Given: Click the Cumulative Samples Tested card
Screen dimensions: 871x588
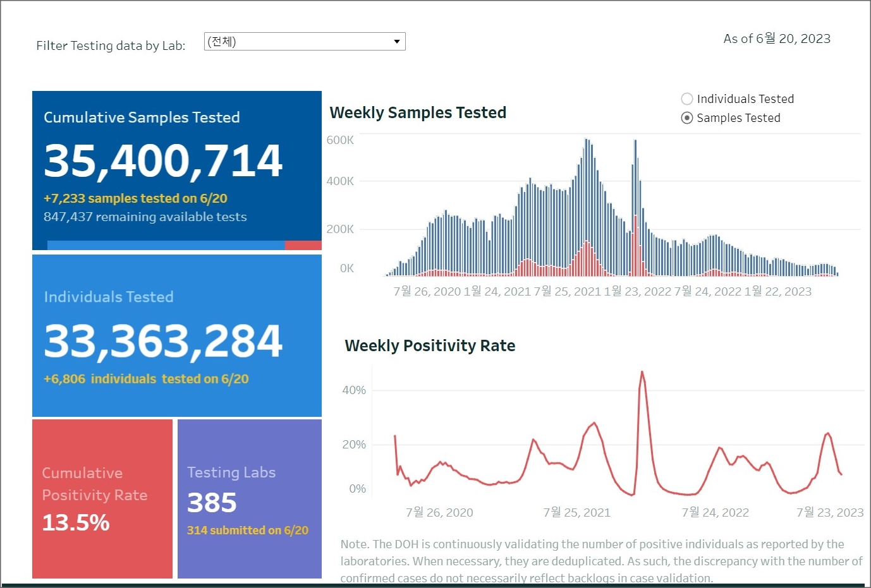Looking at the screenshot, I should tap(177, 171).
